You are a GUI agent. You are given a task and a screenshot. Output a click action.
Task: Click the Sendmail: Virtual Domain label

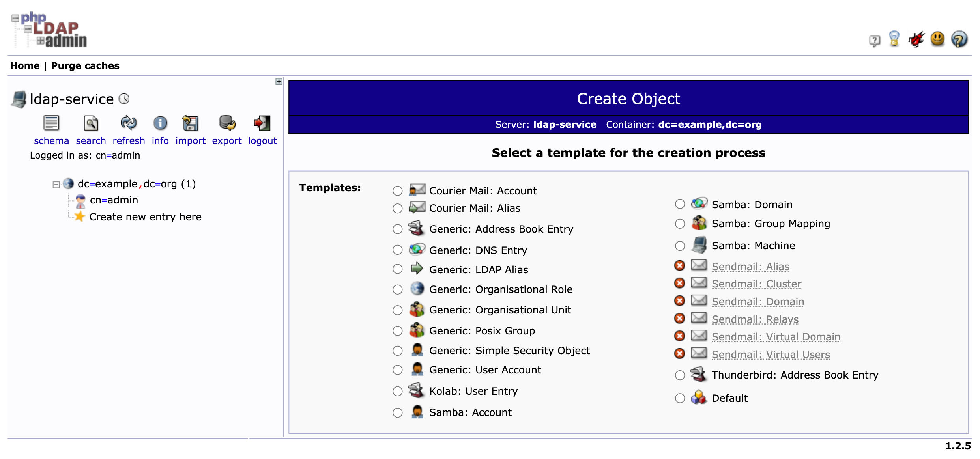point(776,337)
